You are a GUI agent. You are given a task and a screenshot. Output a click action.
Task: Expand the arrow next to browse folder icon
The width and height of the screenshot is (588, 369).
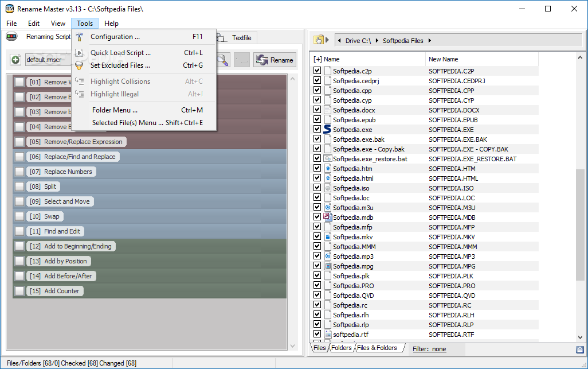click(327, 40)
